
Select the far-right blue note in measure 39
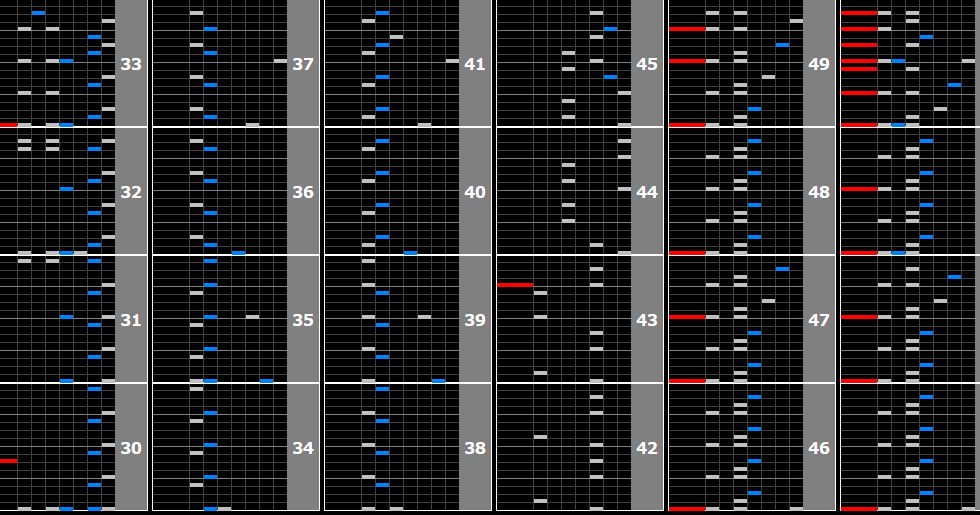click(438, 381)
